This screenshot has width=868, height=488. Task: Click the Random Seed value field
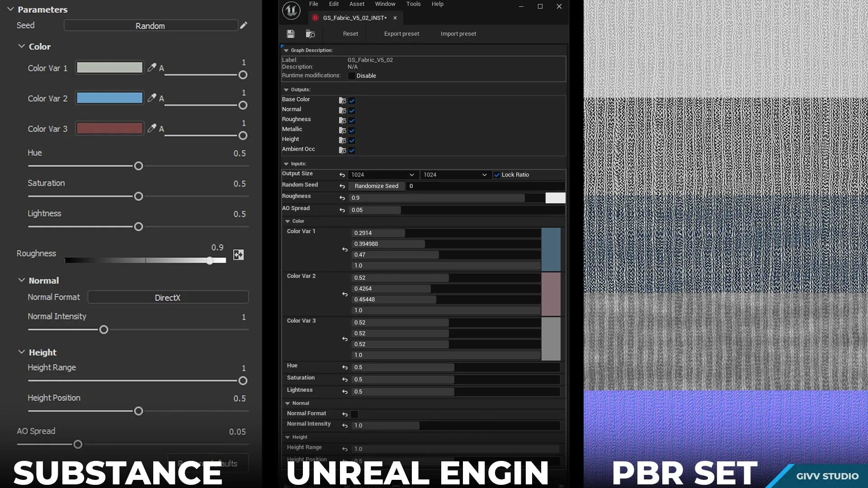pyautogui.click(x=485, y=186)
